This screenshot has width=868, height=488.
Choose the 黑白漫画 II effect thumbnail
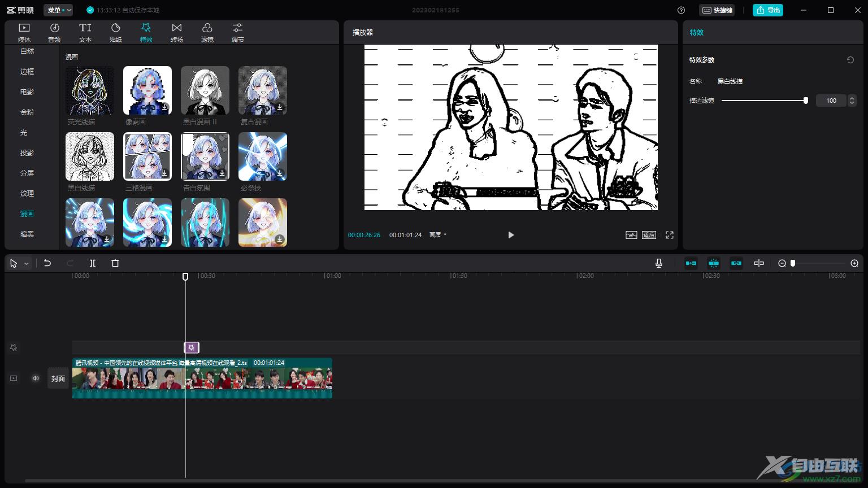pyautogui.click(x=205, y=90)
